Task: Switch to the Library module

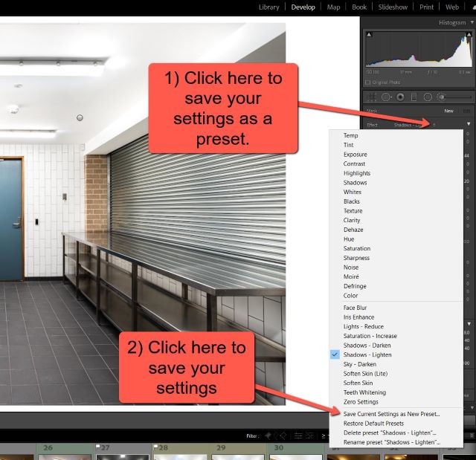Action: pos(268,7)
